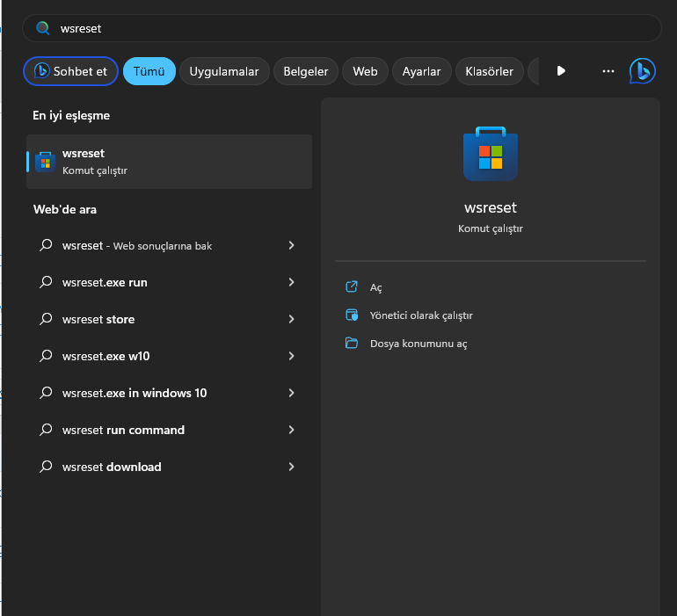Expand the chevron for 'wsreset.exe w10'
Viewport: 677px width, 616px height.
pyautogui.click(x=291, y=356)
